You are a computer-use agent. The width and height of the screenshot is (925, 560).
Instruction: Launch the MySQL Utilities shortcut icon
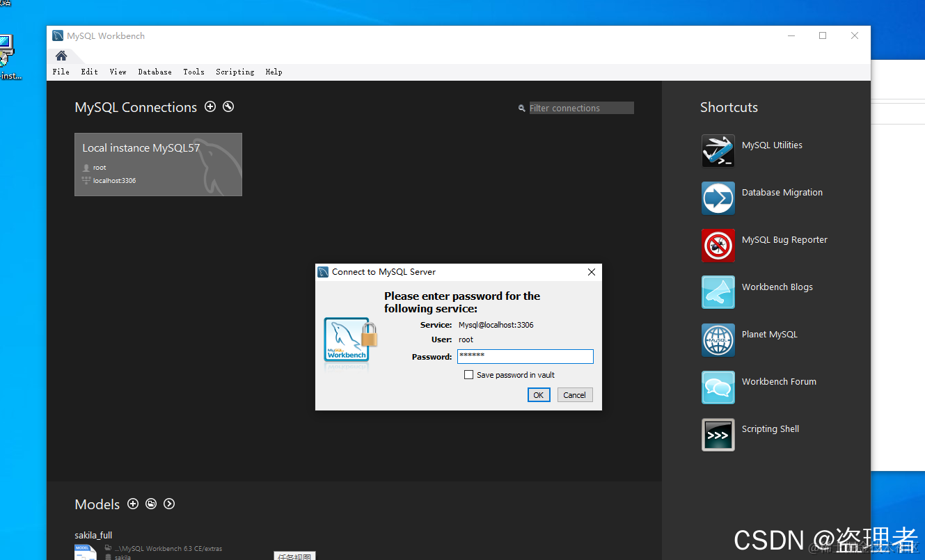coord(718,151)
